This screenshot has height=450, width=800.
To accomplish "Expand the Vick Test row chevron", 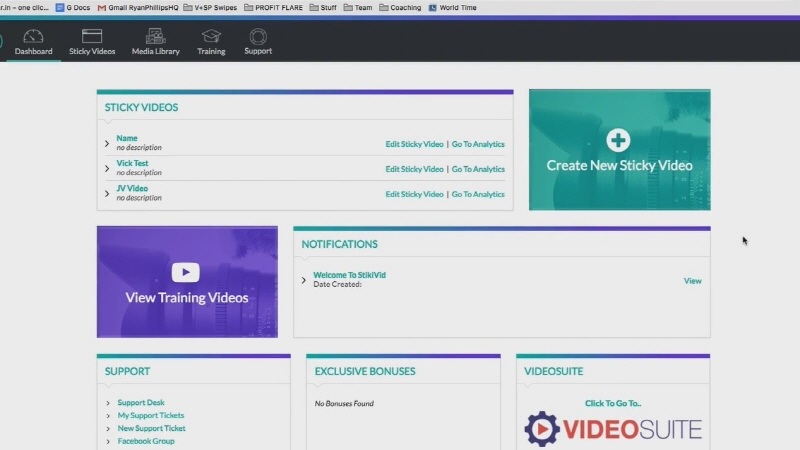I will pos(107,168).
